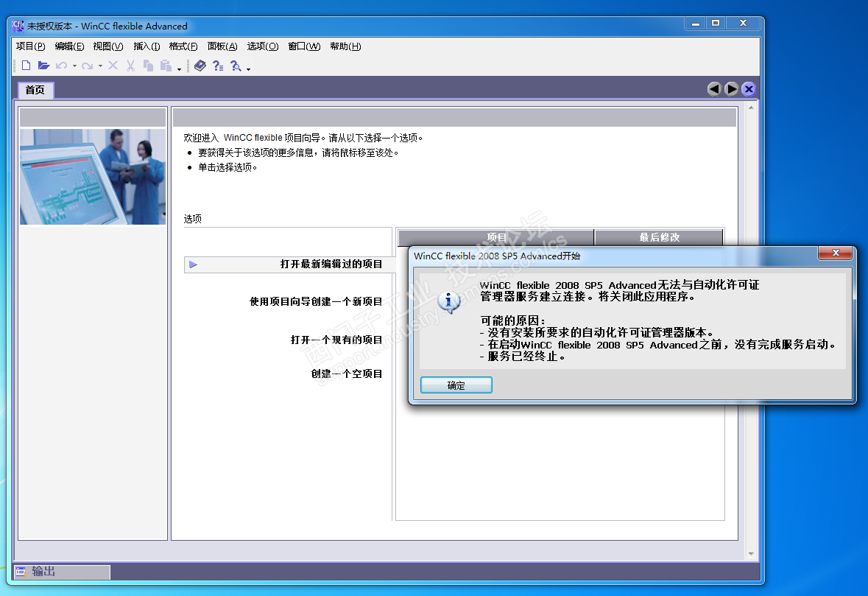Click the previous tab left arrow button

(x=714, y=88)
